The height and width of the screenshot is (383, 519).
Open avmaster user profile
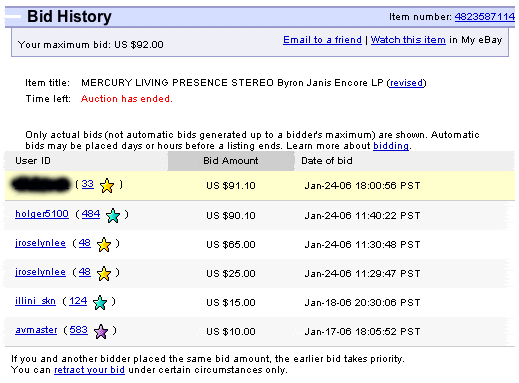36,330
